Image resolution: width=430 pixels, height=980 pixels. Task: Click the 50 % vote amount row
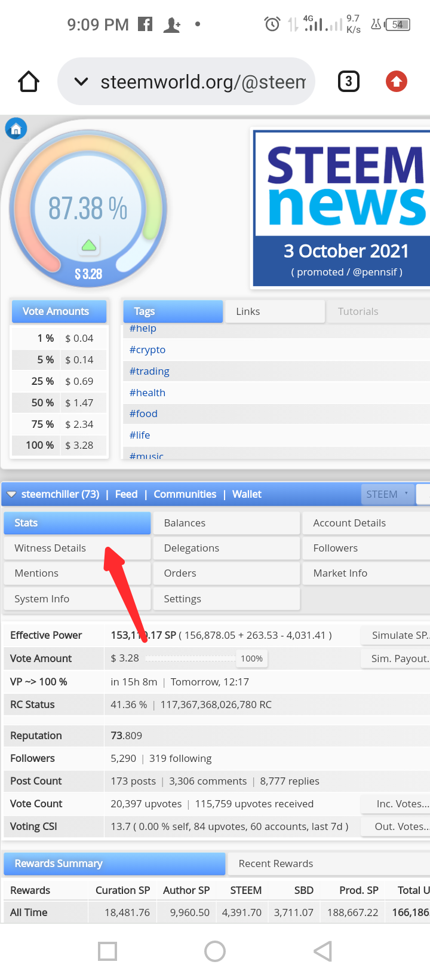pyautogui.click(x=60, y=403)
